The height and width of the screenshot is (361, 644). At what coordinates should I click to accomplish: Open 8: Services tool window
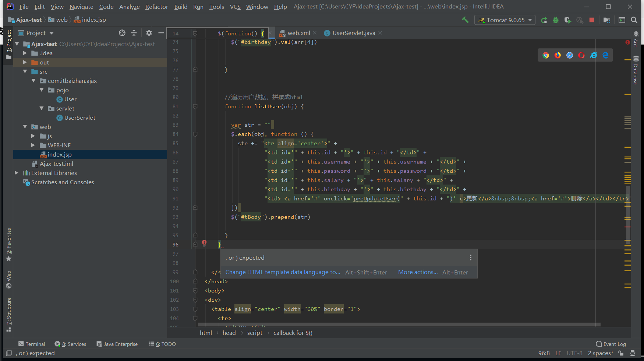[x=70, y=344]
